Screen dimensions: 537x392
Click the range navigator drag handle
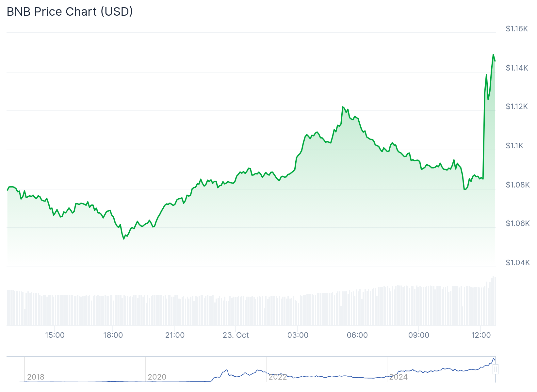click(x=496, y=369)
